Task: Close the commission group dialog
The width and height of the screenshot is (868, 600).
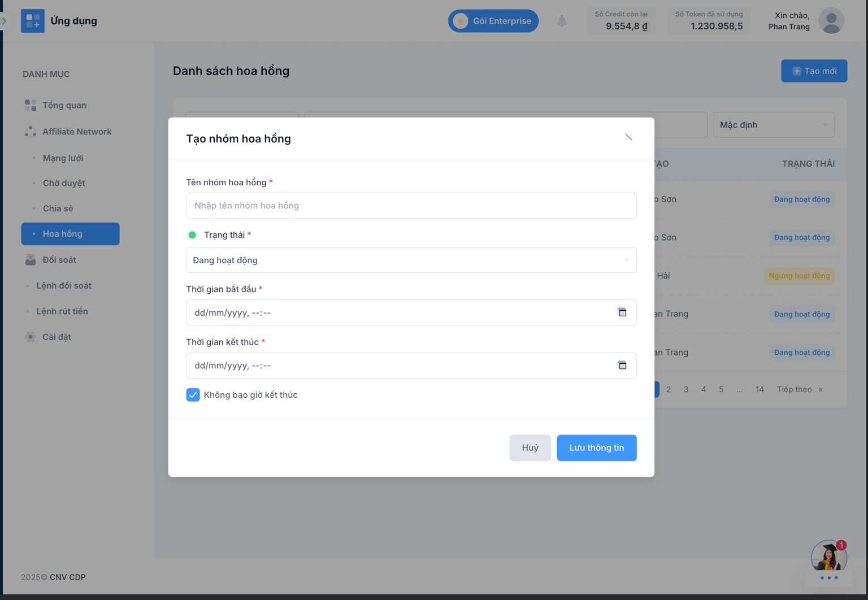Action: point(628,137)
